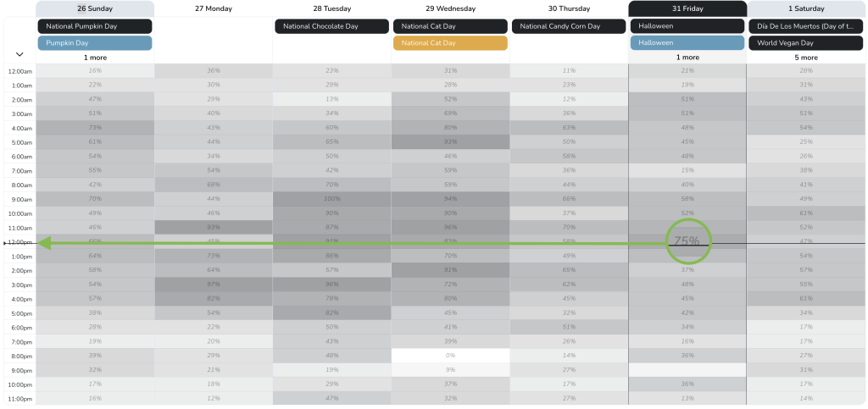Screen dimensions: 868x409
Task: Open National Chocolate Day event
Action: (x=331, y=26)
